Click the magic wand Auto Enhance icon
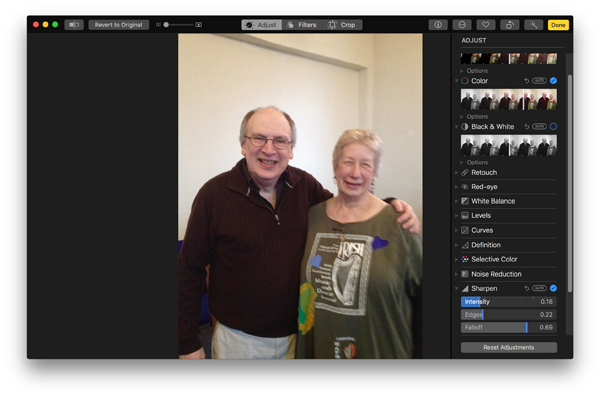 pyautogui.click(x=533, y=25)
